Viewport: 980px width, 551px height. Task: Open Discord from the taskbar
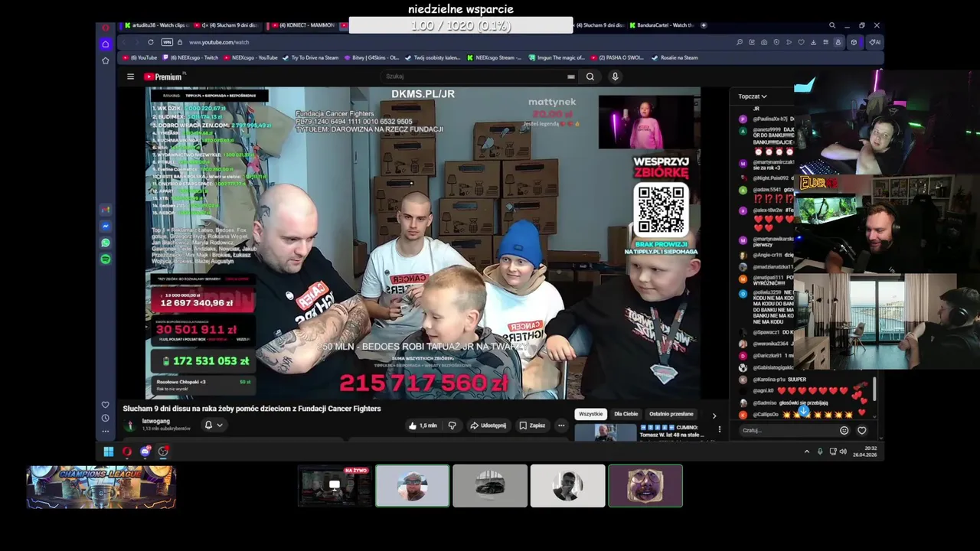(145, 452)
